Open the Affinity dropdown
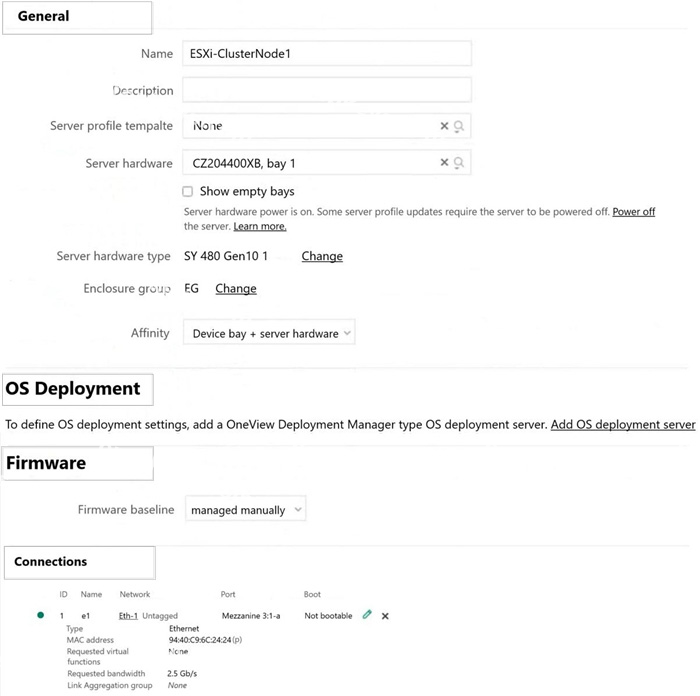The height and width of the screenshot is (696, 700). [269, 333]
